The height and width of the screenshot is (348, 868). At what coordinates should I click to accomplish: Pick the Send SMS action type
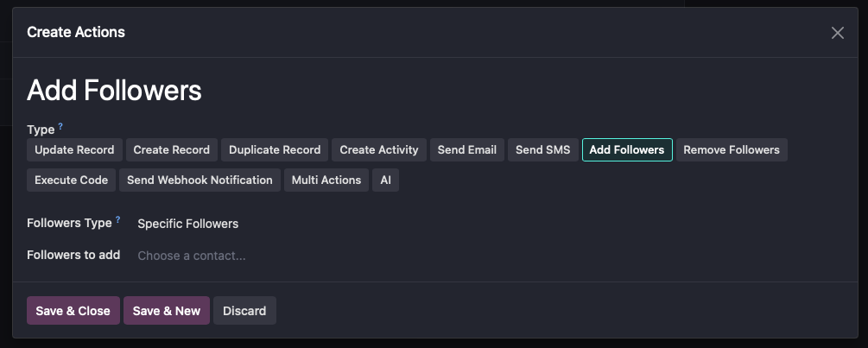[542, 150]
